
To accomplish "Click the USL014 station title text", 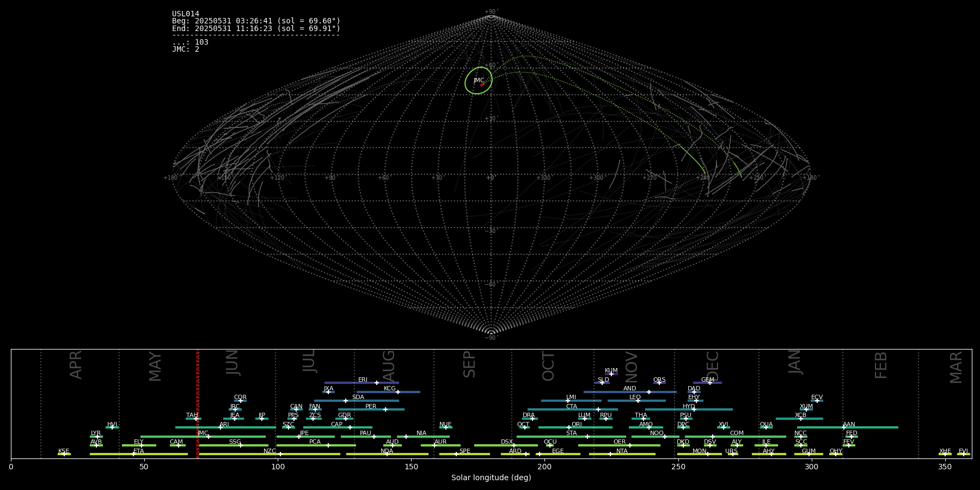I will (x=186, y=14).
